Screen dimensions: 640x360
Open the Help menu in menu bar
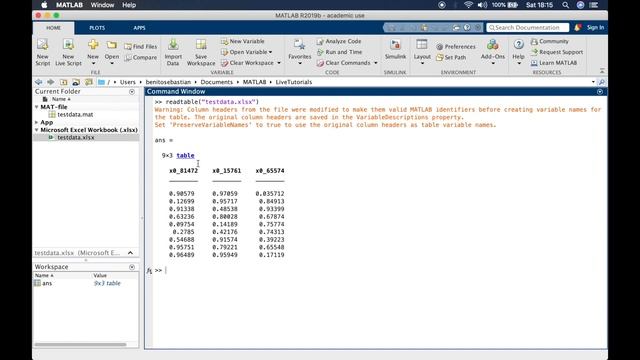pos(129,5)
